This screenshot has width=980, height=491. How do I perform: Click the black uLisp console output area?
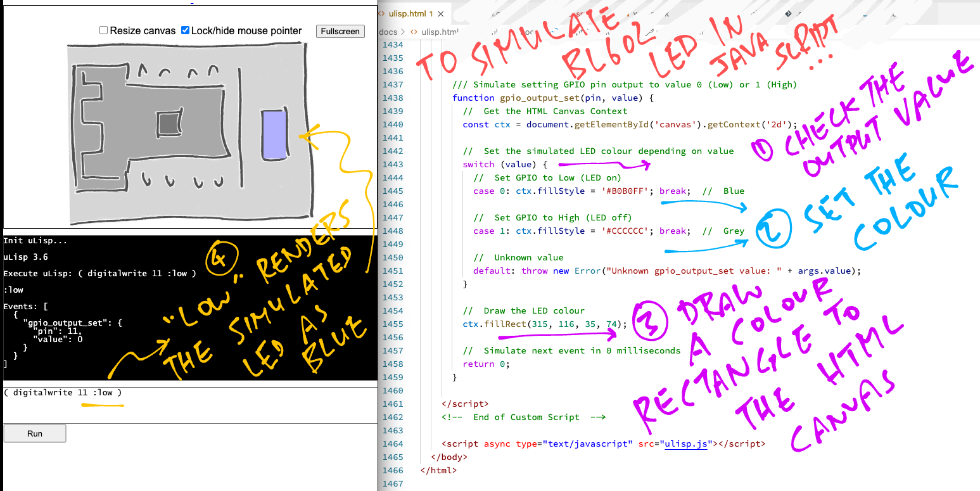(x=190, y=307)
